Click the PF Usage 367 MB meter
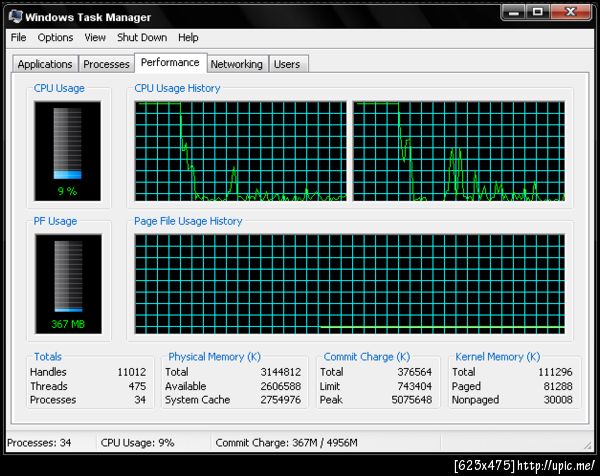This screenshot has width=600, height=476. pyautogui.click(x=68, y=284)
